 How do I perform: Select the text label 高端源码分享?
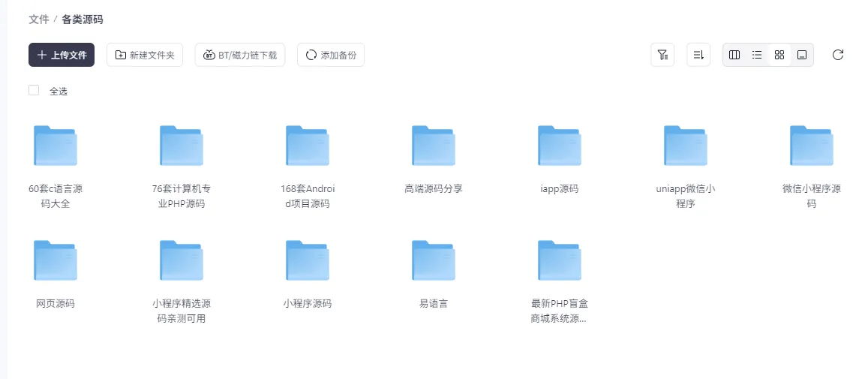[x=434, y=188]
